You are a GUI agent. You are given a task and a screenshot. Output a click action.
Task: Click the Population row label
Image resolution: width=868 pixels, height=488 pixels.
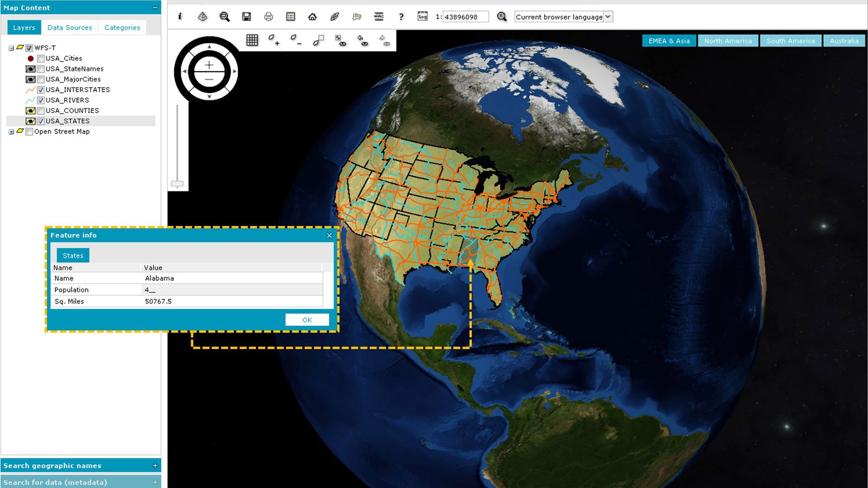click(71, 290)
